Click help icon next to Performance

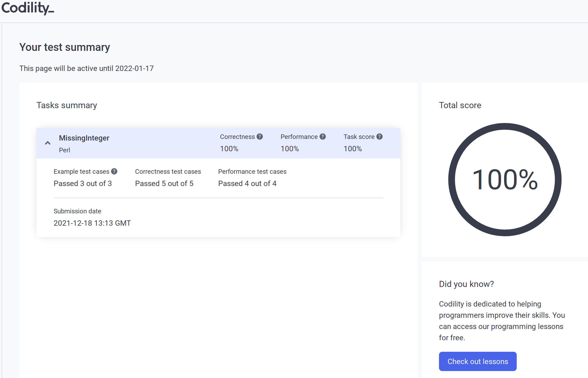323,137
